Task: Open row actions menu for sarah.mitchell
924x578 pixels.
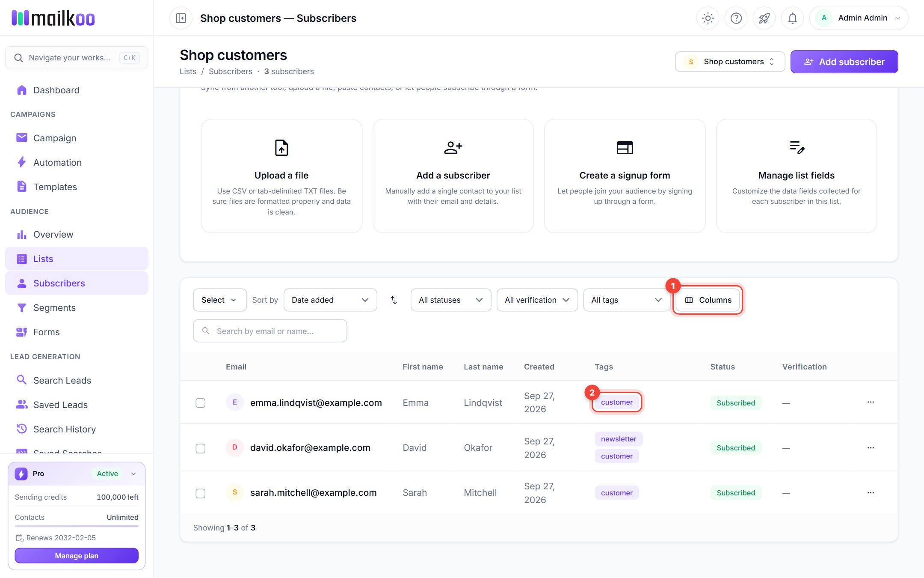Action: [x=871, y=493]
